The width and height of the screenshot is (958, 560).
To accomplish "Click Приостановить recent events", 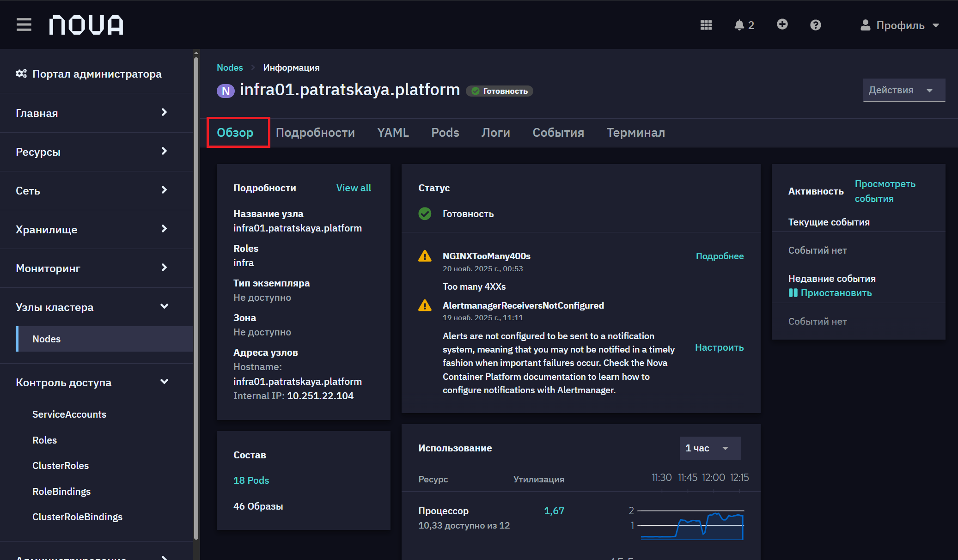I will coord(836,292).
